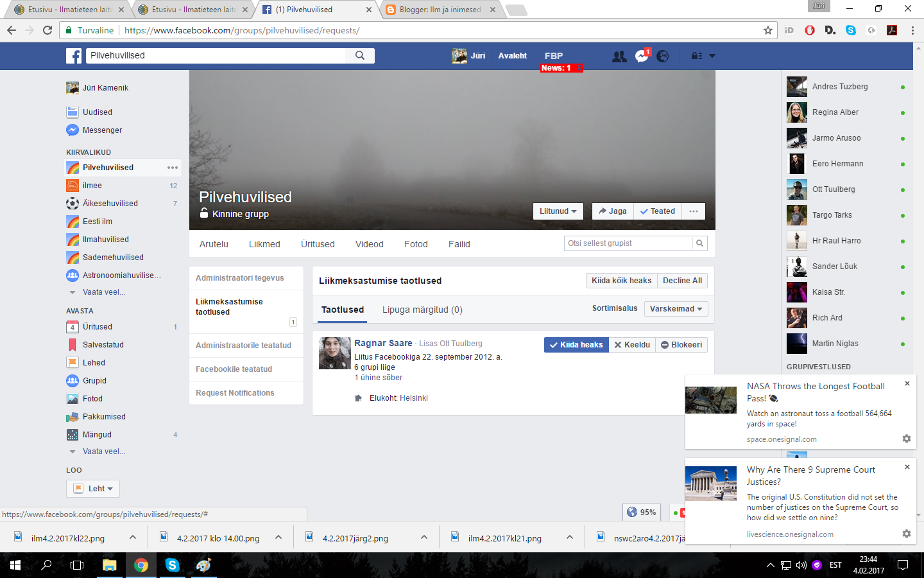This screenshot has width=924, height=578.
Task: Open Ragnar Saare profile thumbnail
Action: 335,353
